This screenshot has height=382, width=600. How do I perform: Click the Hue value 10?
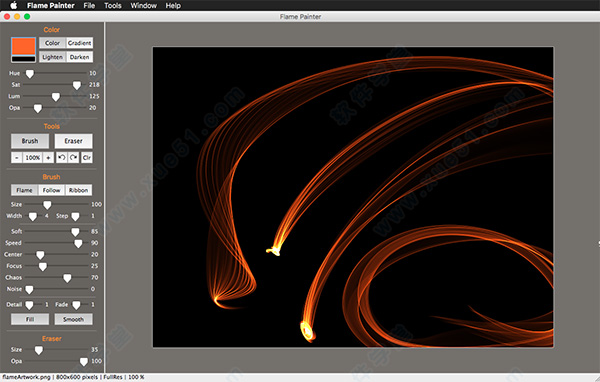pyautogui.click(x=93, y=73)
